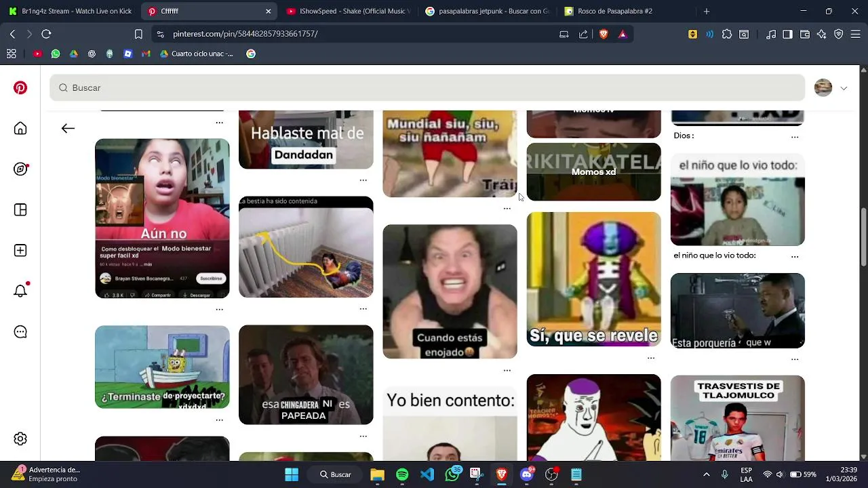868x488 pixels.
Task: Open the Momos xd pin
Action: click(593, 171)
